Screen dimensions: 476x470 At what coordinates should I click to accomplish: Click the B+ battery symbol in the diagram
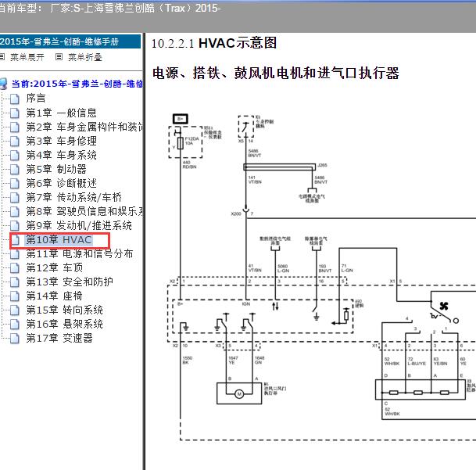181,119
